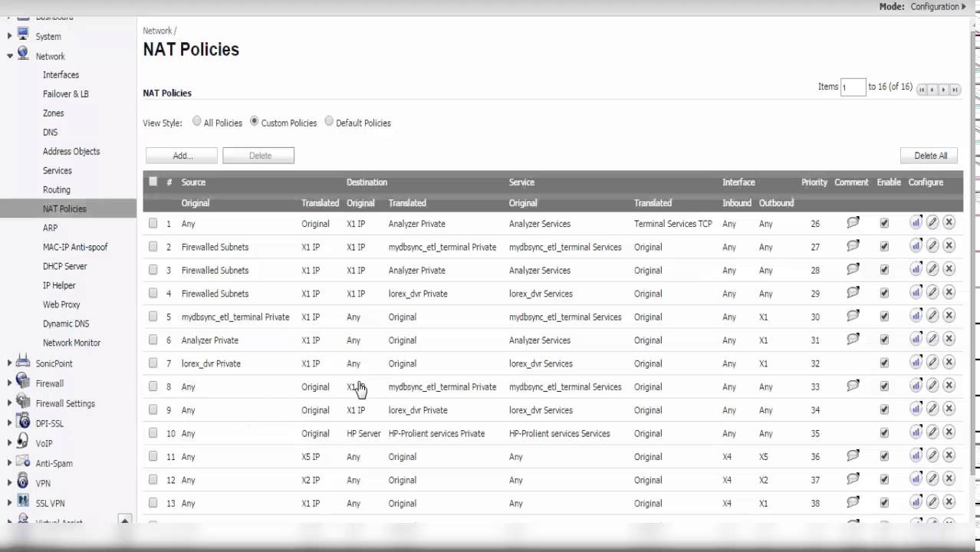980x552 pixels.
Task: Click the Delete All button
Action: pos(930,156)
